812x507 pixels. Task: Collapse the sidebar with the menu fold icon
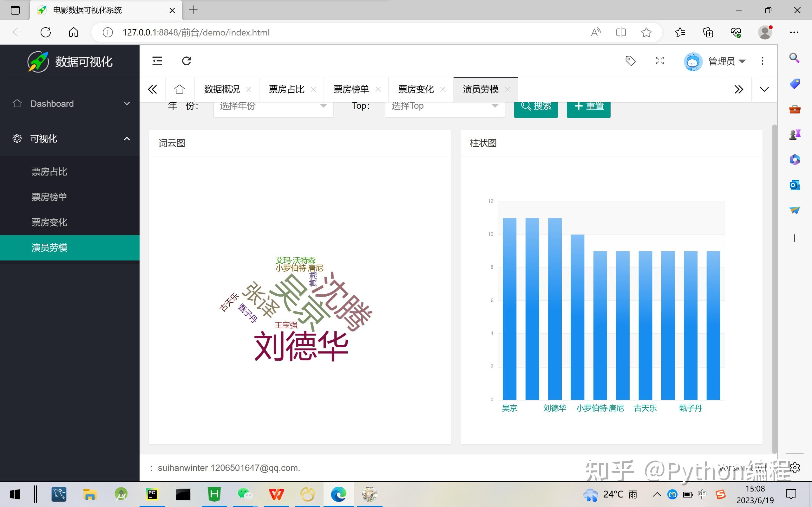point(157,61)
